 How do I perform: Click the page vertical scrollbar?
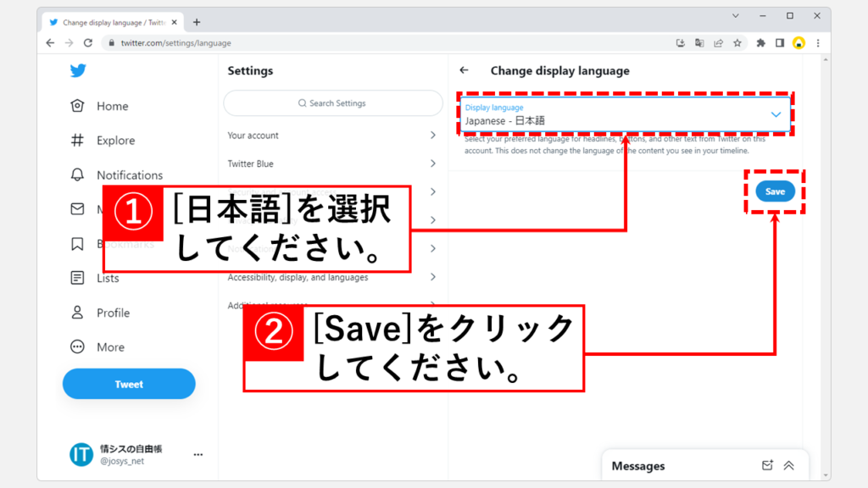tap(826, 267)
